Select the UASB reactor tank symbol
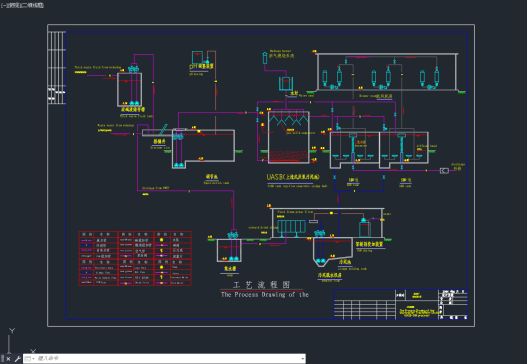527x364 pixels. click(x=289, y=137)
